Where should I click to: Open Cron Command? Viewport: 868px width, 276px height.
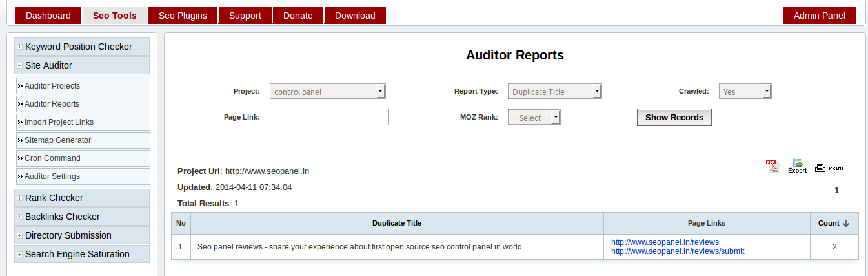[x=83, y=158]
